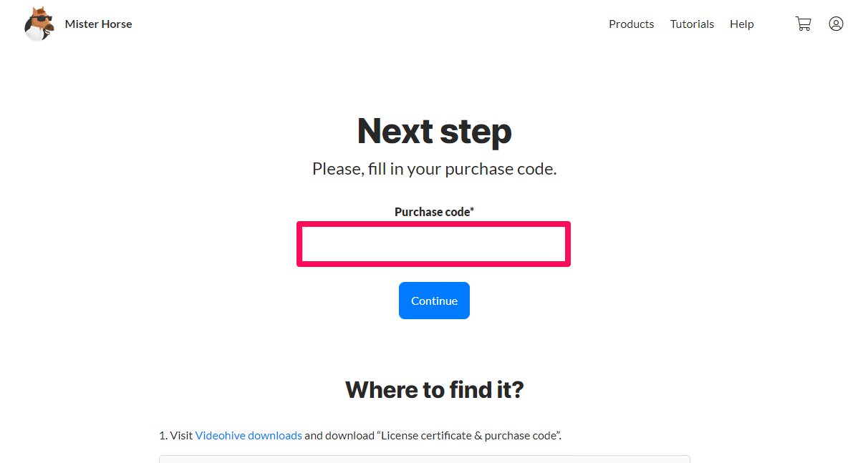
Task: Open the shopping cart
Action: [x=803, y=24]
